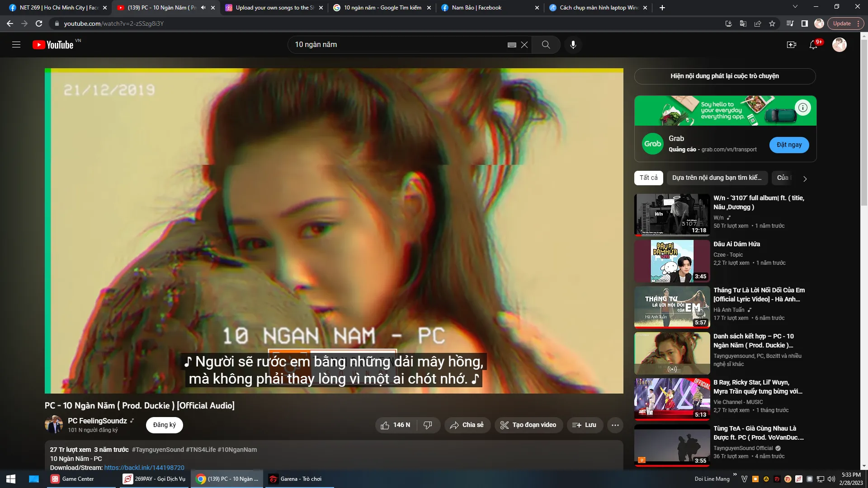Click the search magnifier button

point(546,45)
